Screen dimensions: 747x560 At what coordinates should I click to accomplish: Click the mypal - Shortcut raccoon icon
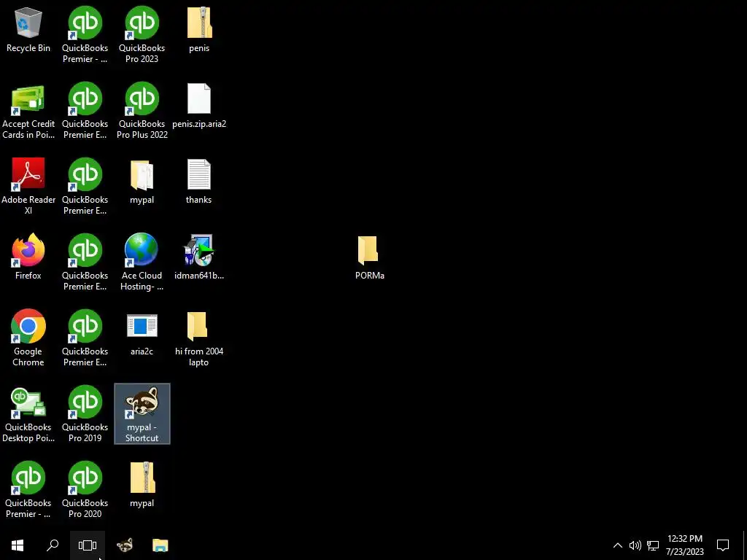(142, 414)
